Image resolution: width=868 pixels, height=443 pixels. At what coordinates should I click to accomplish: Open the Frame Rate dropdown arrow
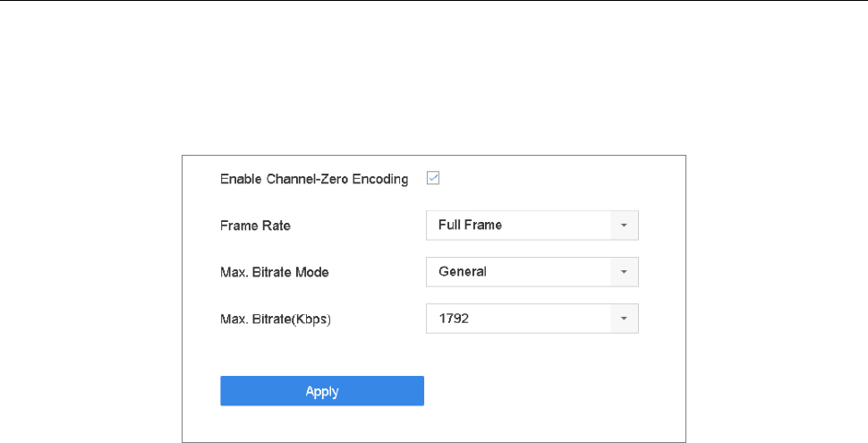pos(625,226)
